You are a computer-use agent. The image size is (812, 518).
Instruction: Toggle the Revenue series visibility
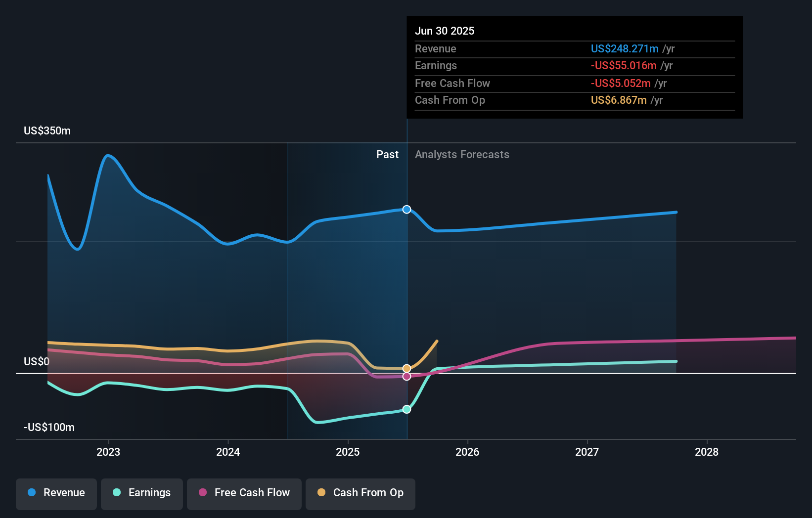coord(56,494)
